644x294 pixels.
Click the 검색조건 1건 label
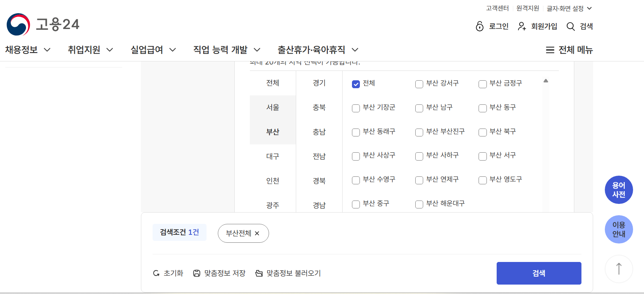click(x=179, y=232)
